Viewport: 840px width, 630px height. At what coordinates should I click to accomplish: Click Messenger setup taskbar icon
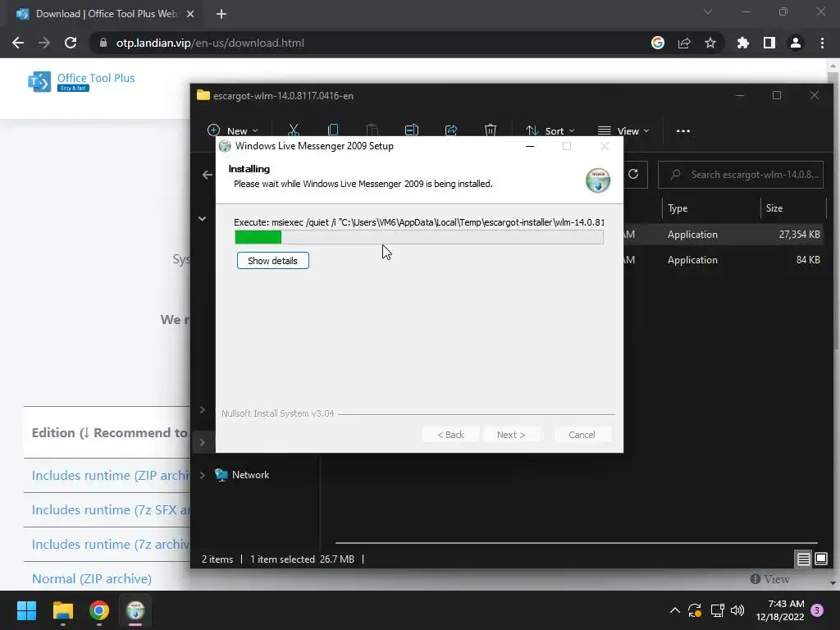click(135, 610)
